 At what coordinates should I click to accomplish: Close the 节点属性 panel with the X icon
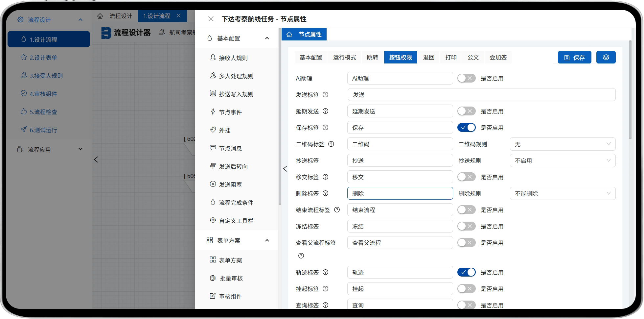point(211,19)
